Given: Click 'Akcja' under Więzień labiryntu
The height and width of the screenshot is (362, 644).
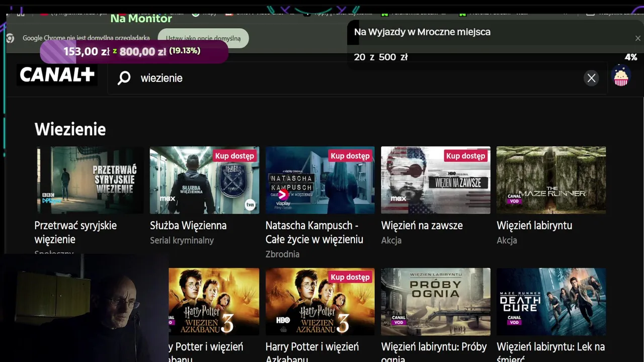Looking at the screenshot, I should coord(507,240).
